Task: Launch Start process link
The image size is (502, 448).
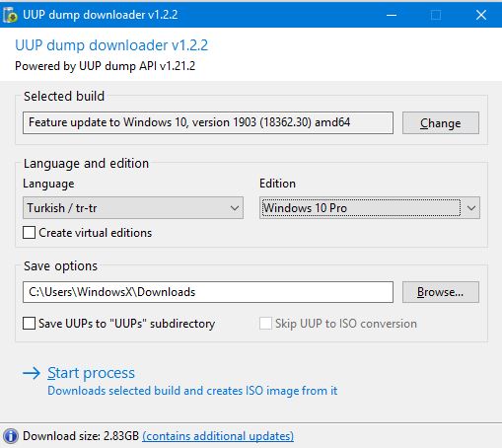Action: 91,373
